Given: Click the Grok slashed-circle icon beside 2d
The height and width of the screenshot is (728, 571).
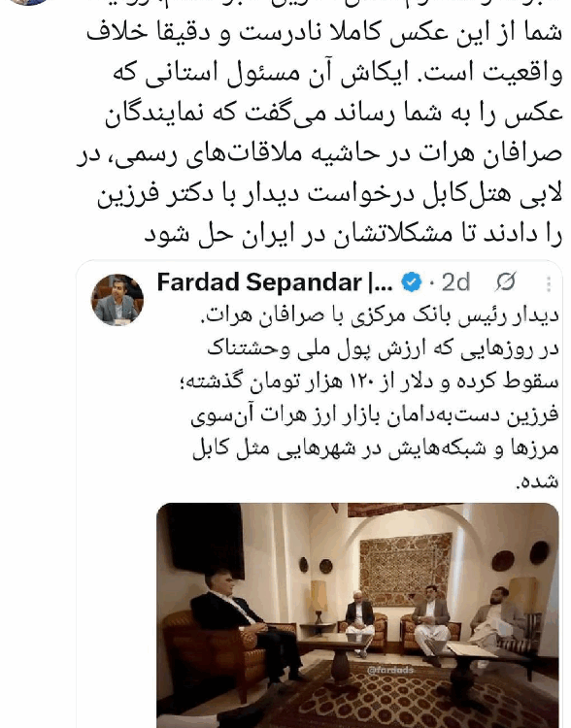Looking at the screenshot, I should pos(506,282).
